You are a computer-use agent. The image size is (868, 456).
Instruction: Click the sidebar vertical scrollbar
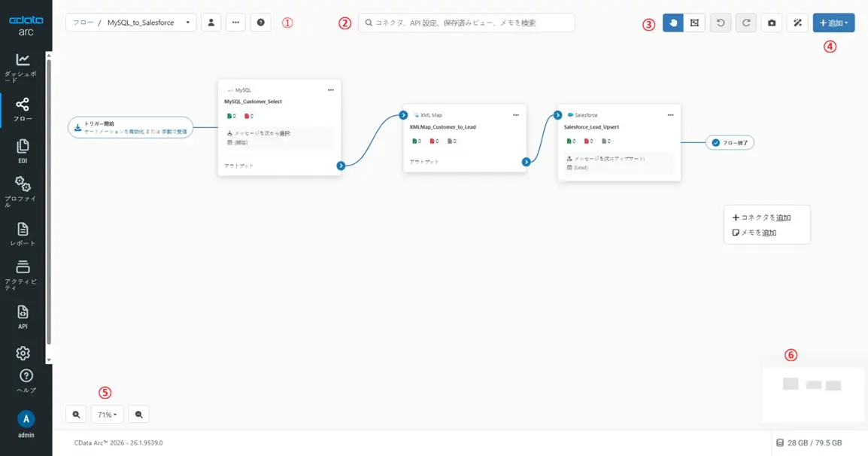(49, 202)
